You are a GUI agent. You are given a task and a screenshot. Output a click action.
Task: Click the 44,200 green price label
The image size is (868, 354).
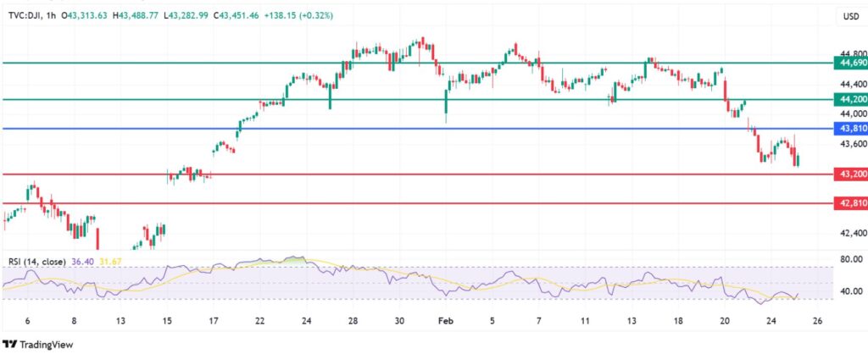[x=849, y=99]
